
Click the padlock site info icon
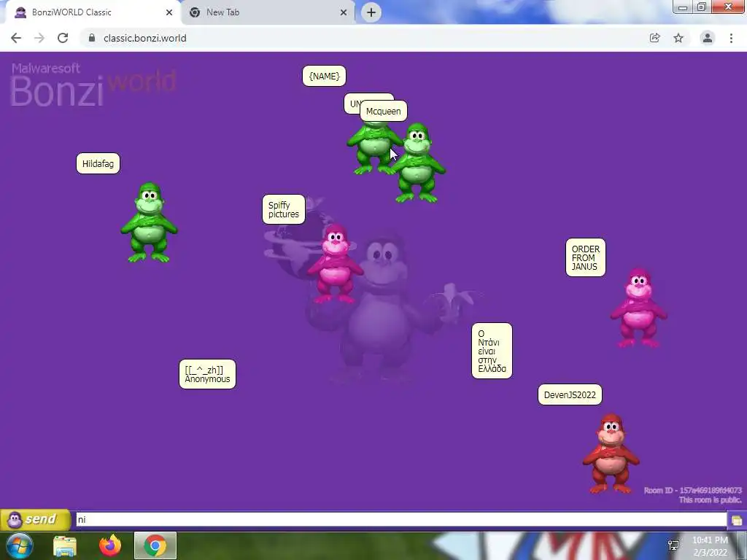pyautogui.click(x=92, y=38)
